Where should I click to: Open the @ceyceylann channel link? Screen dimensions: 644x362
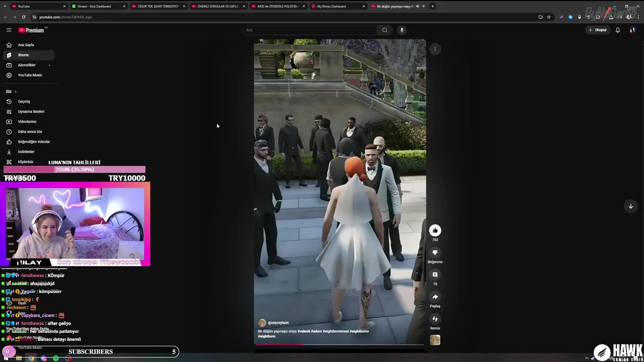point(278,323)
